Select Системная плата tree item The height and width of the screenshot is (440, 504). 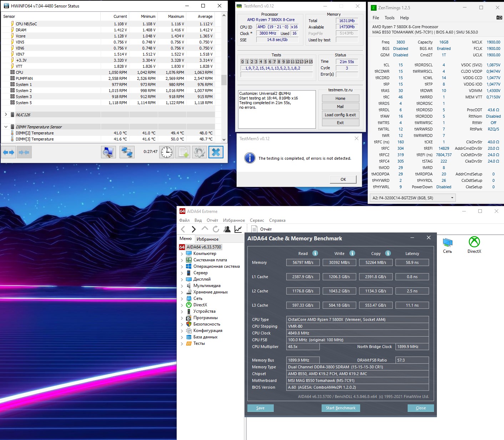click(210, 260)
